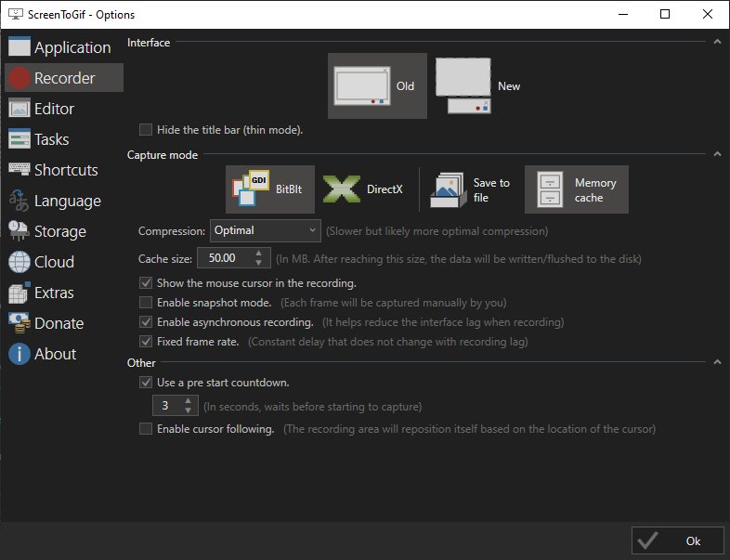The width and height of the screenshot is (730, 560).
Task: Select the Old interface label
Action: [405, 86]
